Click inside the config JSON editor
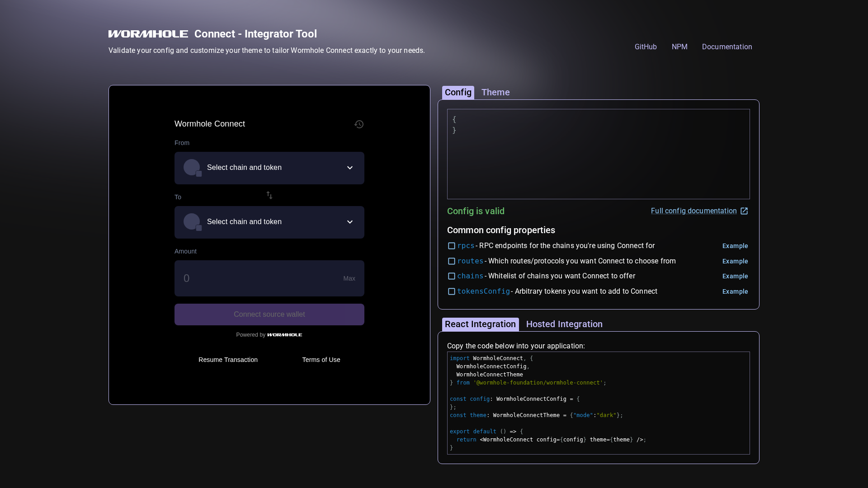This screenshot has height=488, width=868. [599, 154]
